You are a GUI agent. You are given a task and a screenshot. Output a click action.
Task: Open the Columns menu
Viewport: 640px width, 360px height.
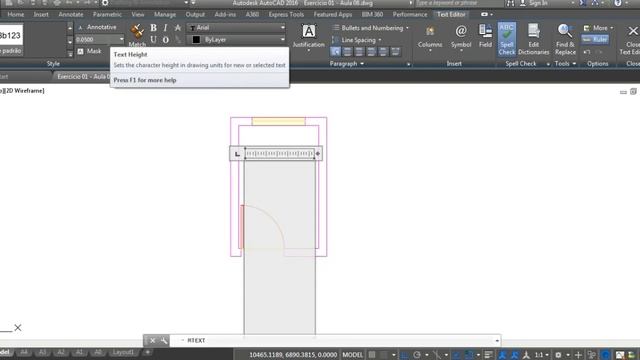430,38
